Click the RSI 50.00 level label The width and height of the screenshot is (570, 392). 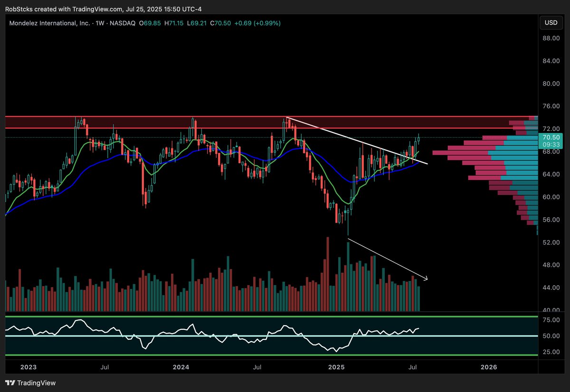coord(551,336)
